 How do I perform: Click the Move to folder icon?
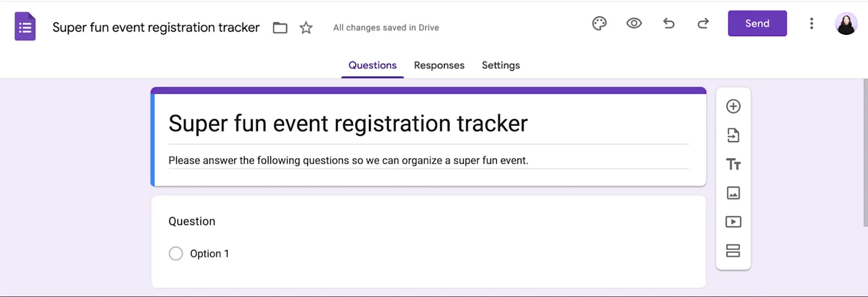(280, 28)
